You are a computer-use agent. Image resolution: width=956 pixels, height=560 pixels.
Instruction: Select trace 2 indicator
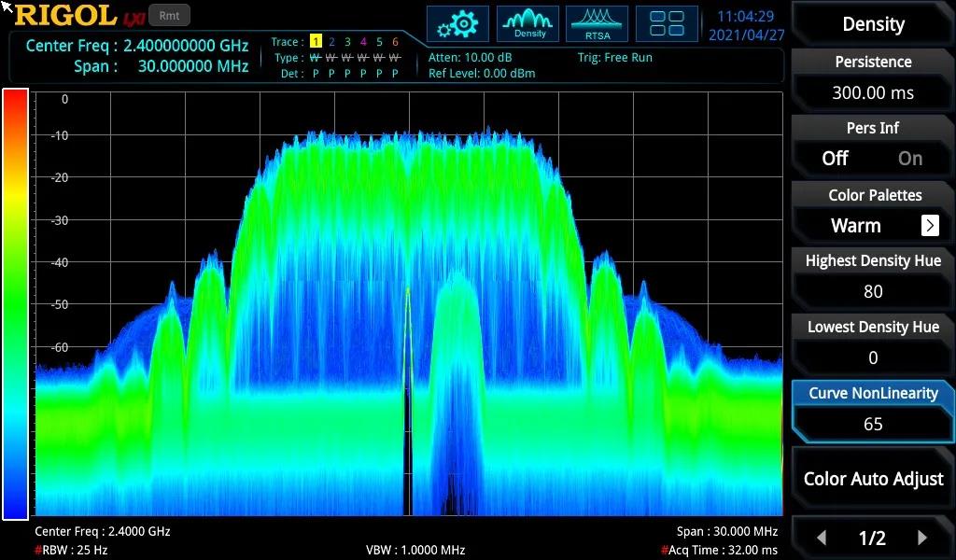pyautogui.click(x=331, y=42)
